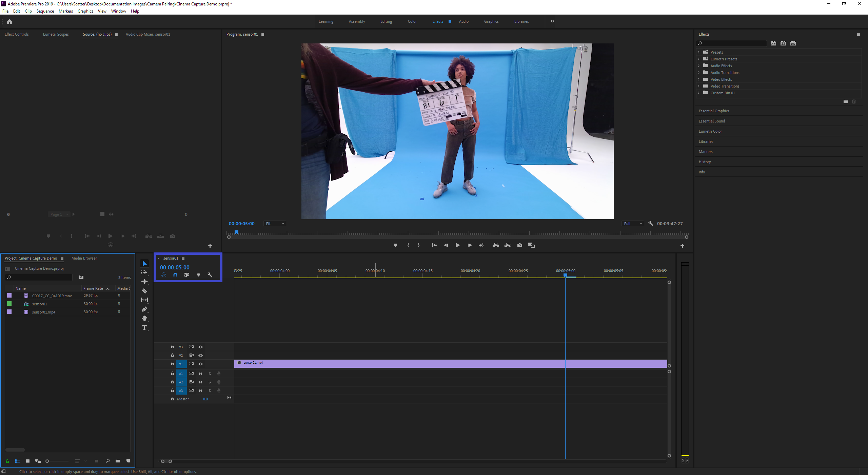Toggle lock on track V2
Viewport: 868px width, 475px height.
(173, 355)
